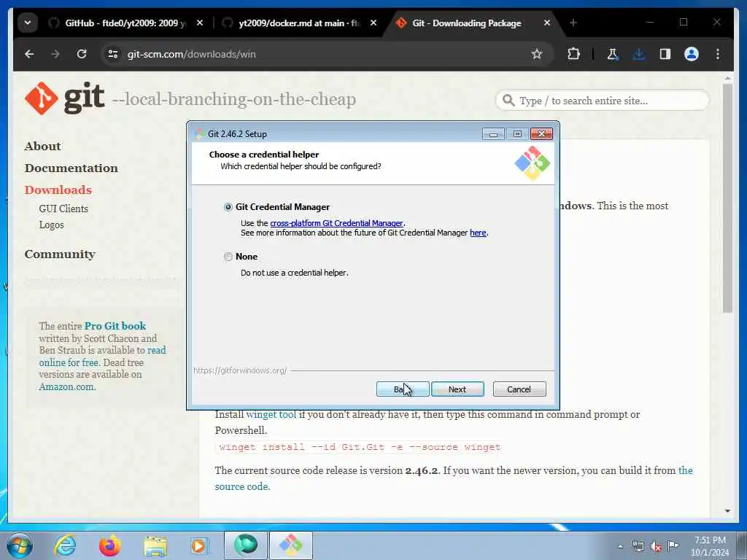Open the tab search dropdown

tap(28, 23)
